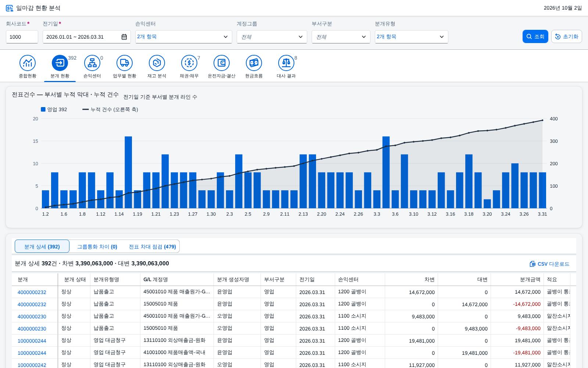The width and height of the screenshot is (588, 368).
Task: Click the app logo next to 일마감 현황 분석
Action: click(10, 8)
